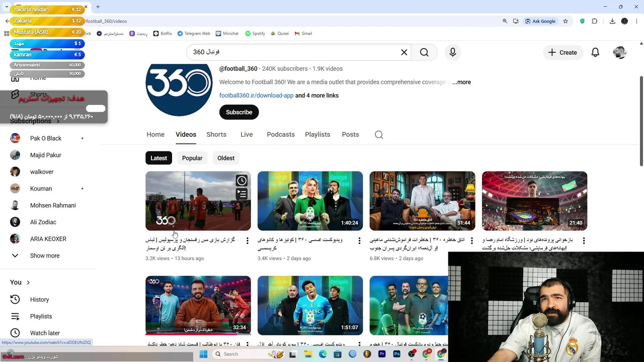Open the Posts tab

pyautogui.click(x=350, y=134)
